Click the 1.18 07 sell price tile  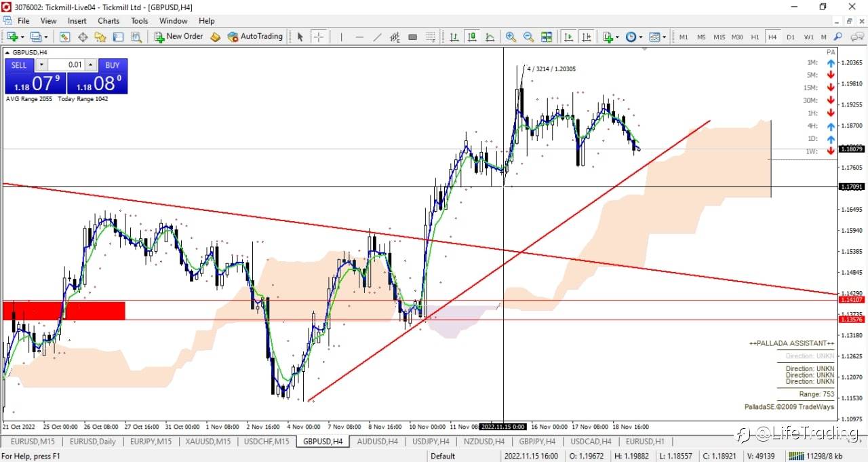pyautogui.click(x=35, y=83)
